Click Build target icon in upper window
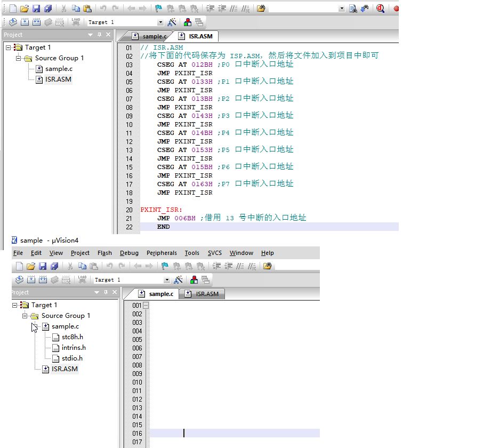483x448 pixels. 25,22
